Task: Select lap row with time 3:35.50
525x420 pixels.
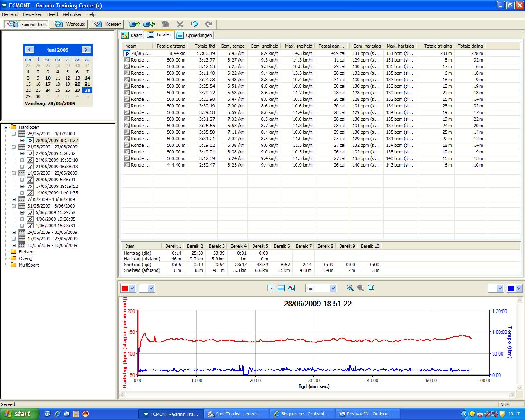Action: (x=304, y=132)
